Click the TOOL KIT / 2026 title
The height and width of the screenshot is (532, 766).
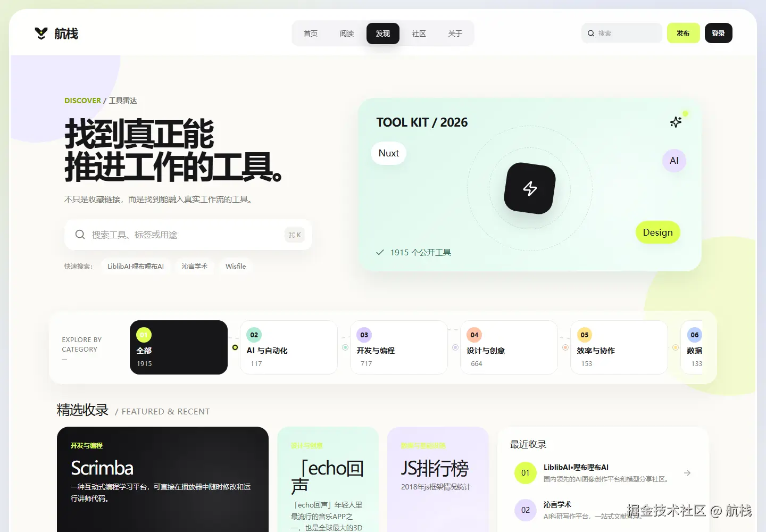(422, 122)
